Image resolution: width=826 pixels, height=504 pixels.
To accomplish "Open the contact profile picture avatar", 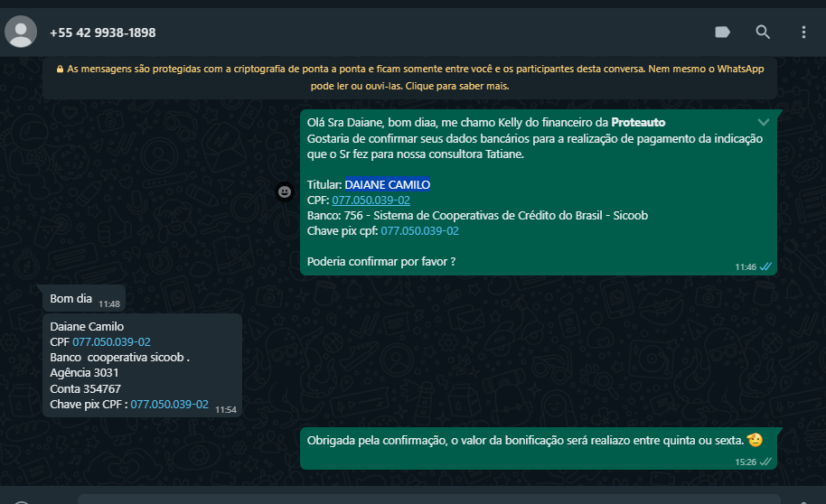I will pyautogui.click(x=21, y=33).
